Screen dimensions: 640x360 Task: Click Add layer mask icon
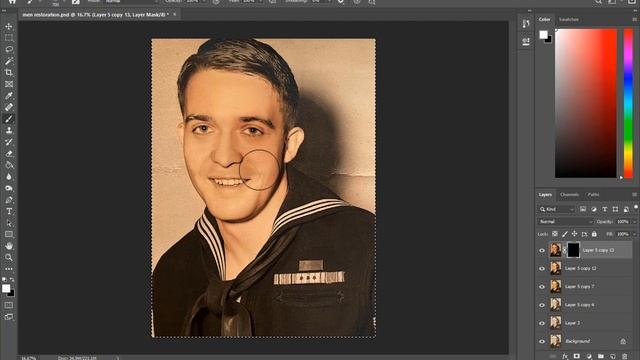(577, 356)
